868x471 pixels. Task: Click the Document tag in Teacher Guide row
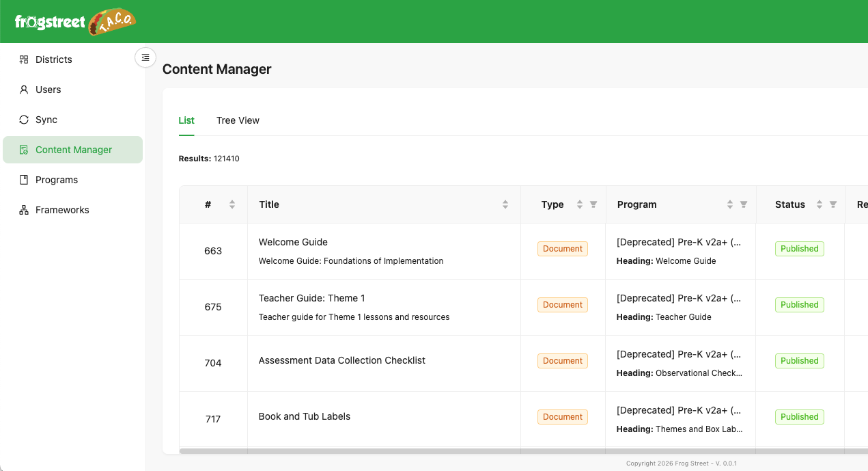[563, 305]
